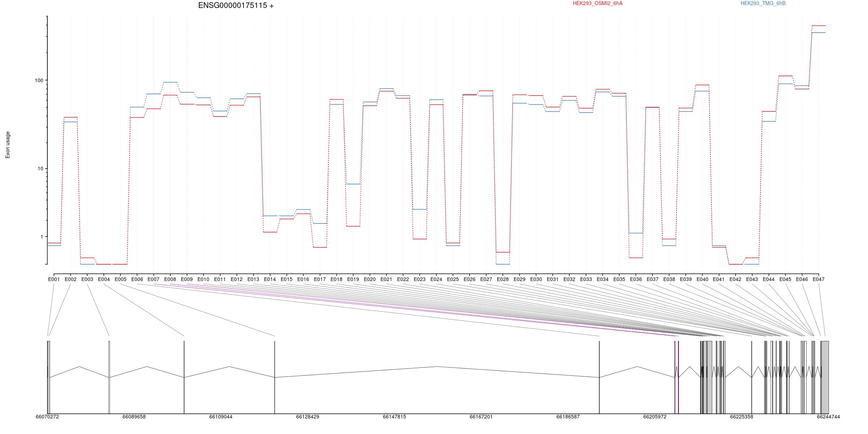Click the gene title ENSG00000175115 +
The height and width of the screenshot is (434, 868).
tap(236, 5)
